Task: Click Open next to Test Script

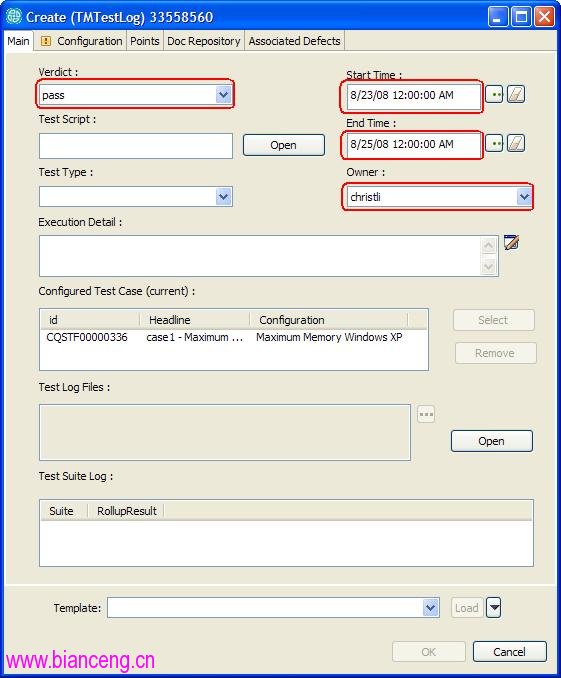Action: point(284,145)
